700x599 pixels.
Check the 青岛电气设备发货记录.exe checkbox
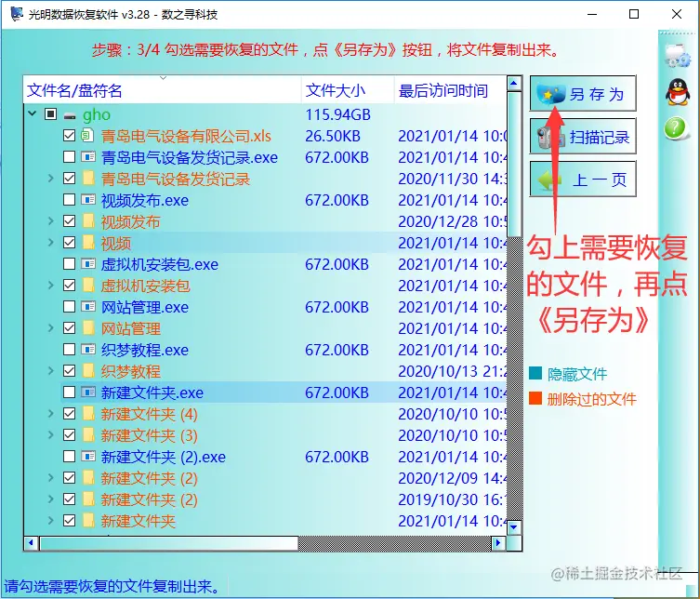coord(69,157)
